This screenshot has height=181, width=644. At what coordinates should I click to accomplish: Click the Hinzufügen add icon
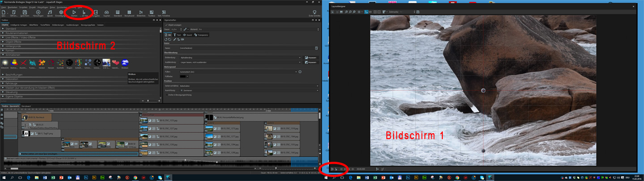tap(38, 13)
